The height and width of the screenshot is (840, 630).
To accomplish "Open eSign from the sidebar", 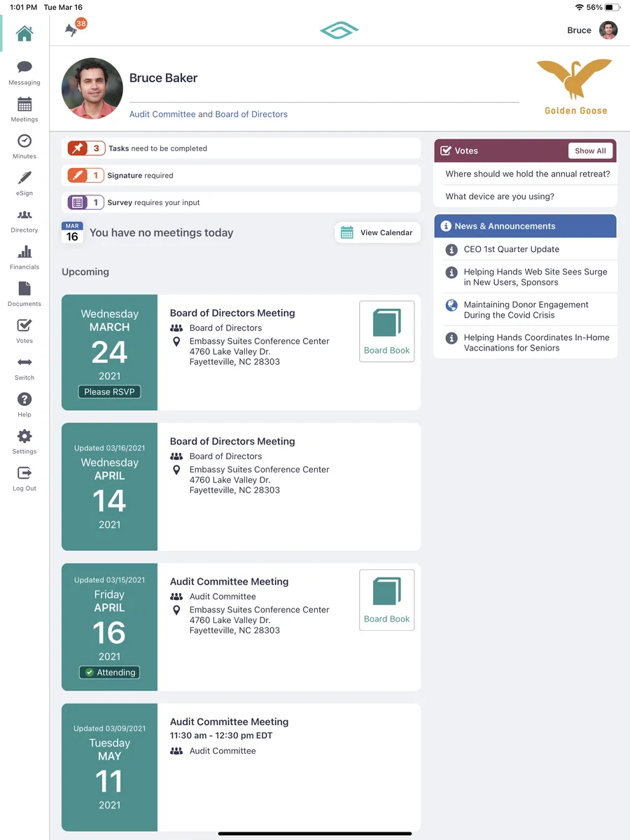I will pyautogui.click(x=24, y=183).
